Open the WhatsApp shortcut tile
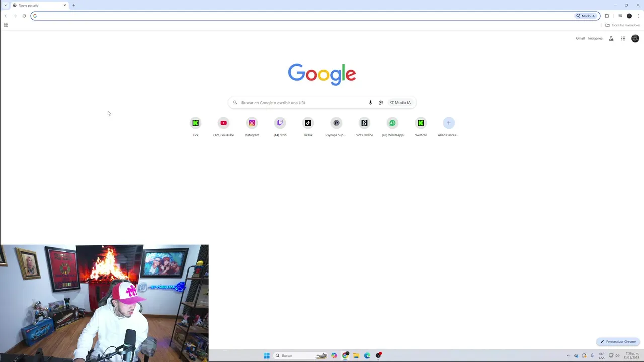Screen dimensions: 644x362 pos(392,127)
